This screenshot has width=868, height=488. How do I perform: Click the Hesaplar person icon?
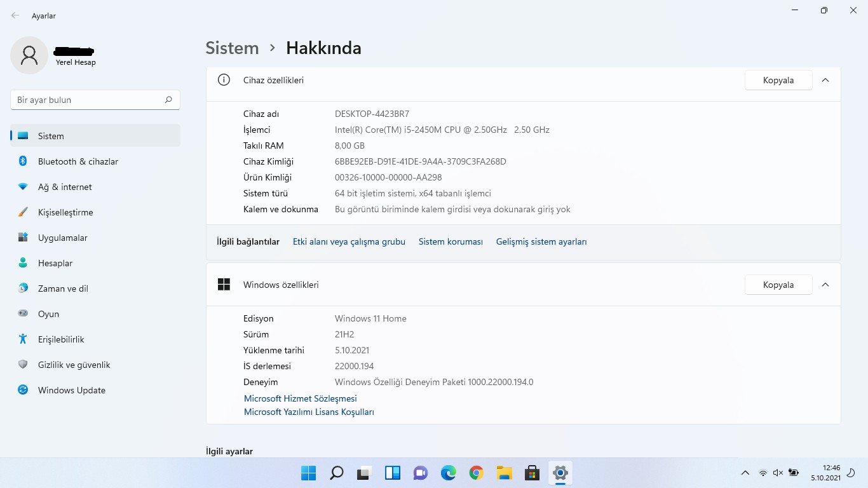(x=23, y=263)
